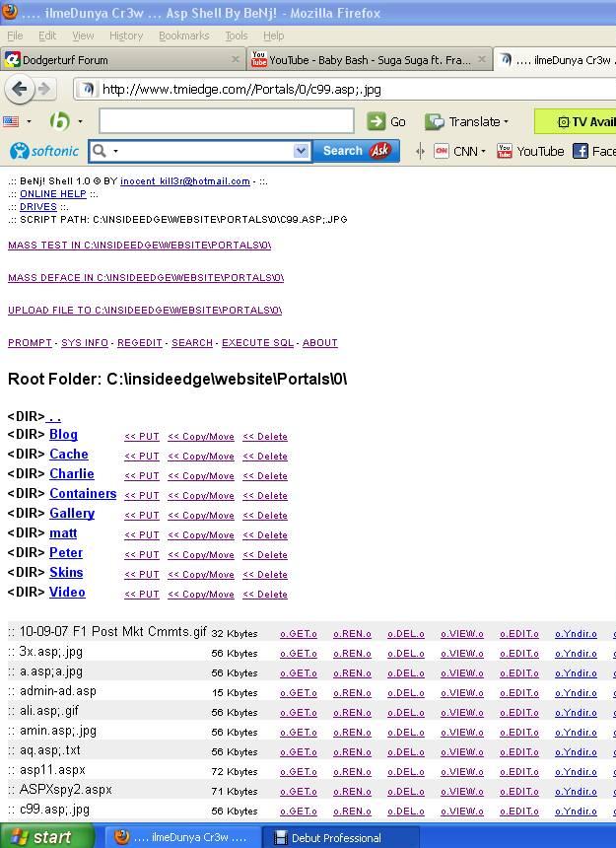This screenshot has height=848, width=616.
Task: Open the ONLINE HELP link
Action: tap(53, 193)
